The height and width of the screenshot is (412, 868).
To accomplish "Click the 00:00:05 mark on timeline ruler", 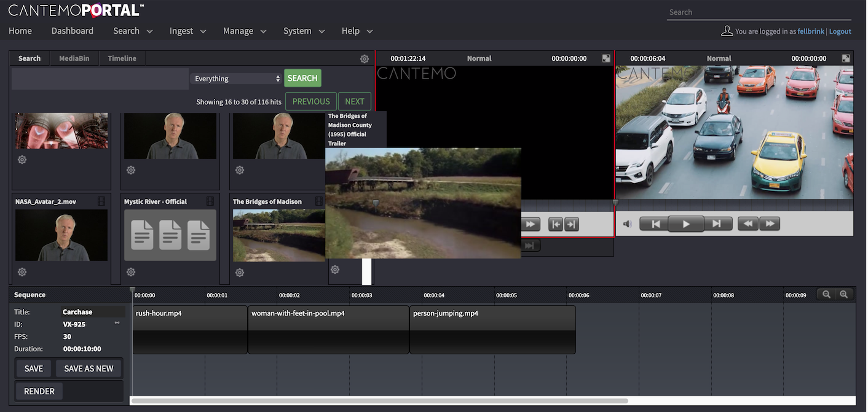I will click(x=507, y=295).
